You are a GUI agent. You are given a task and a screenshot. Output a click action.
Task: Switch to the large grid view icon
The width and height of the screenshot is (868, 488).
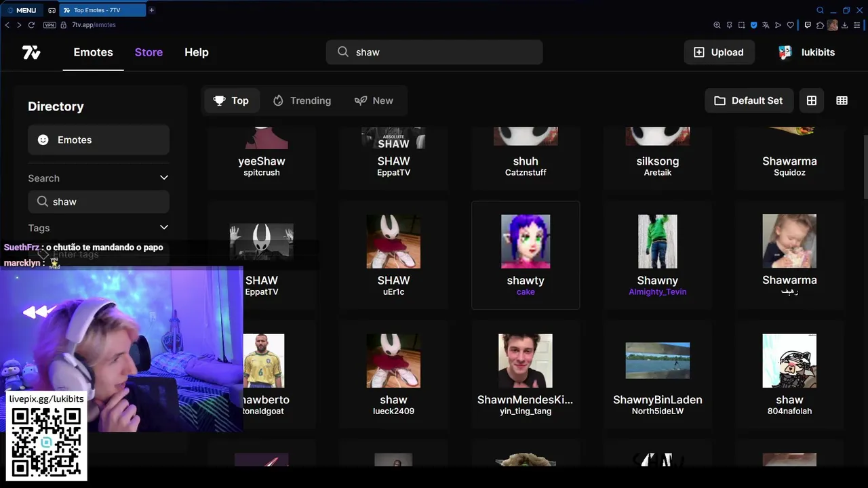click(x=812, y=100)
